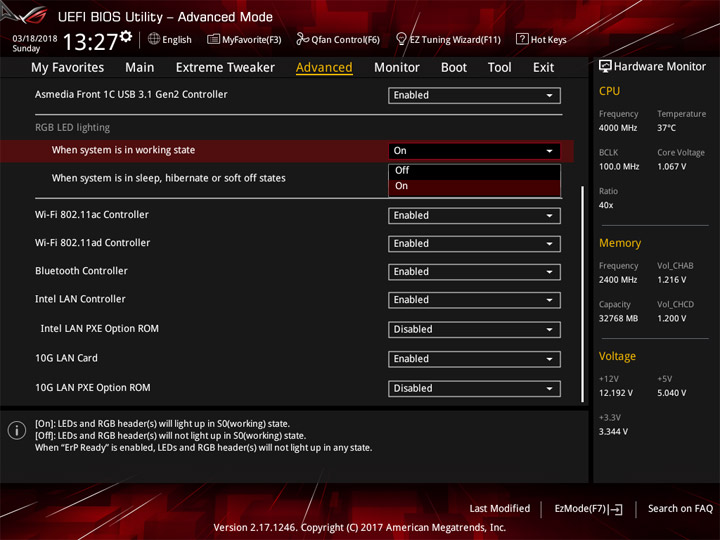The height and width of the screenshot is (540, 720).
Task: Choose On in the RGB LED dropdown list
Action: click(x=474, y=186)
